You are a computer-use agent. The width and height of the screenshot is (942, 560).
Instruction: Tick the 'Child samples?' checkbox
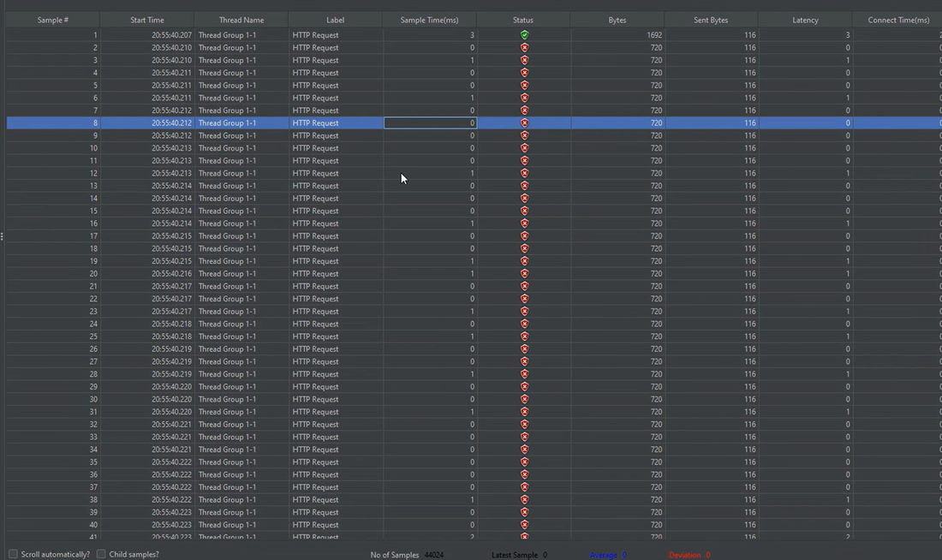tap(101, 554)
